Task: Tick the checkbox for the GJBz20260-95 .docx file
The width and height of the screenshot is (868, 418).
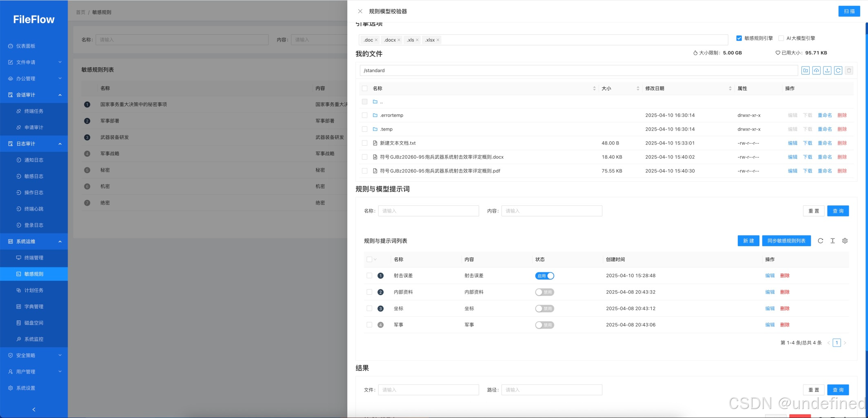Action: pyautogui.click(x=364, y=157)
